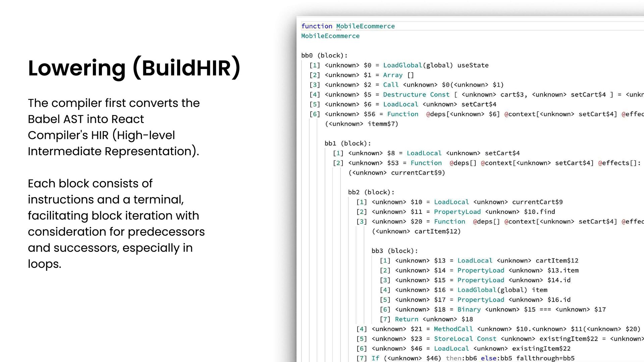Select the 'bb1 (block):' label
Image resolution: width=644 pixels, height=362 pixels.
(348, 143)
